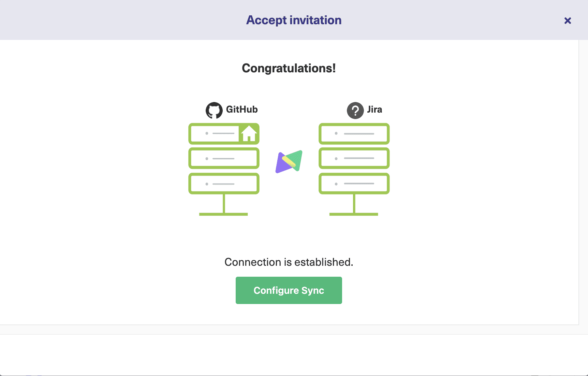This screenshot has height=376, width=588.
Task: Click the GitHub text label
Action: coord(242,110)
